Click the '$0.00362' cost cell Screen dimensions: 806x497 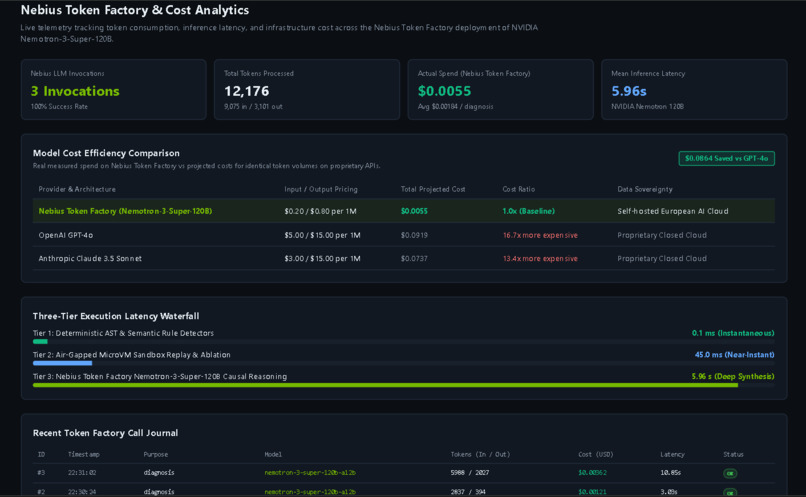click(592, 472)
